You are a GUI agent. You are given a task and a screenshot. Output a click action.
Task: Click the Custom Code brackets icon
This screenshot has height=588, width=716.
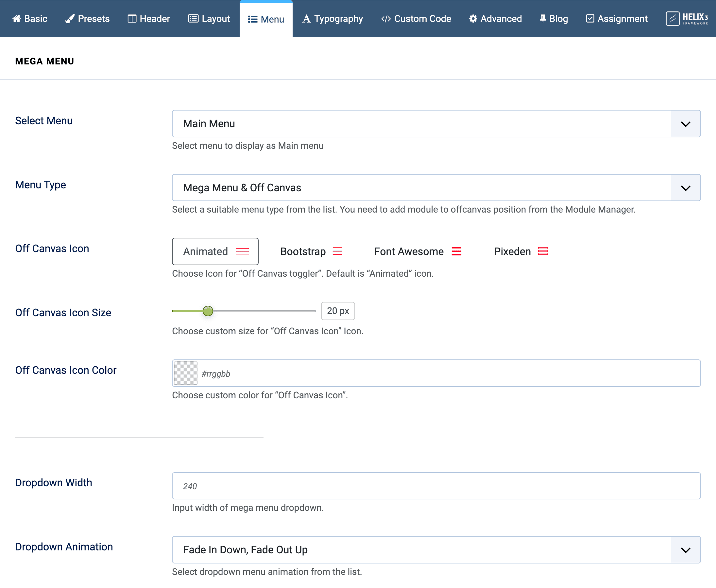click(385, 19)
